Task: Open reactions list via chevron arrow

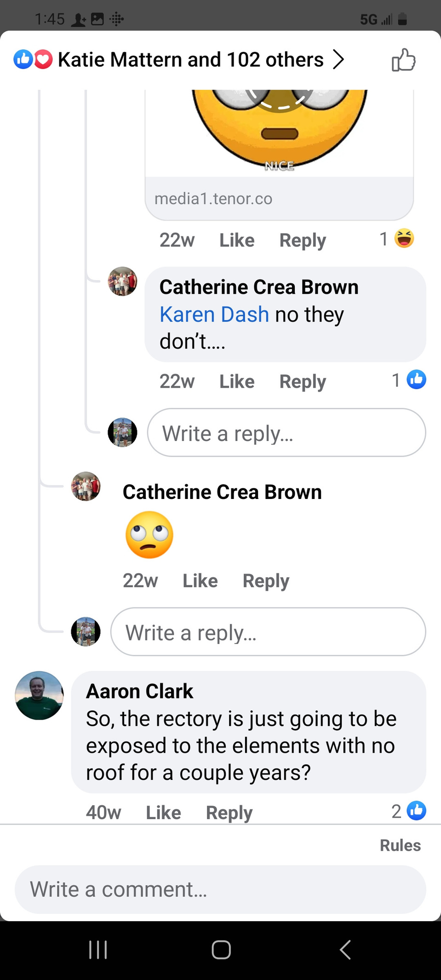Action: 338,59
